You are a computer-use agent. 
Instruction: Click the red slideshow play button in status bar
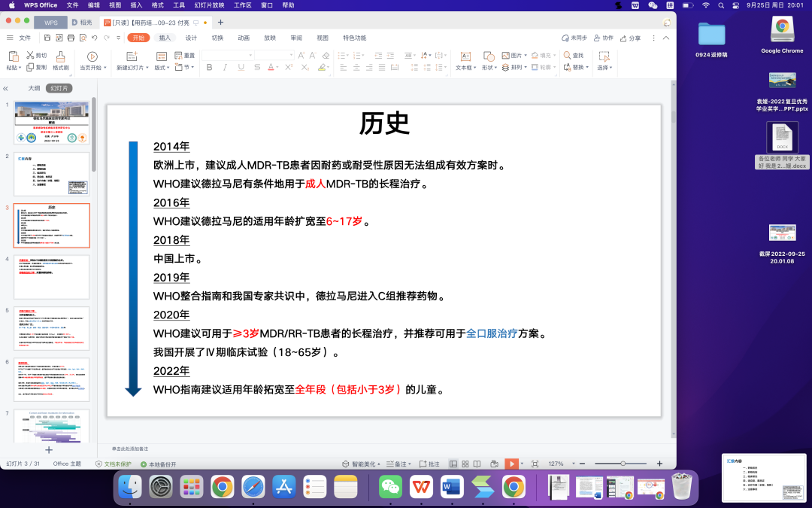click(511, 464)
